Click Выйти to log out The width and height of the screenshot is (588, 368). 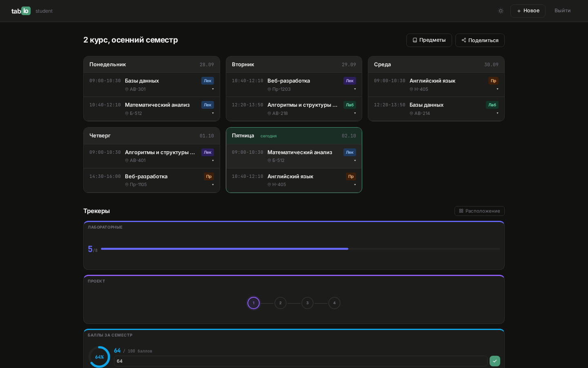point(563,11)
